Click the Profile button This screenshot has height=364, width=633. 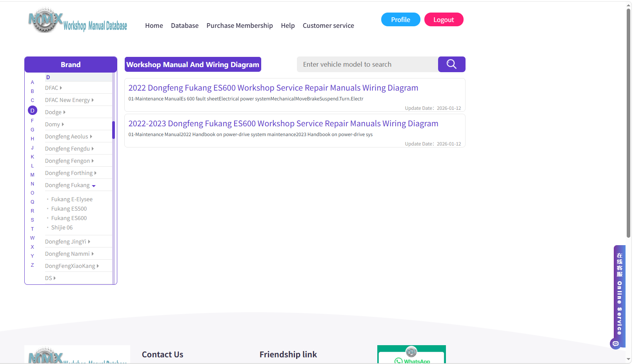pos(401,20)
